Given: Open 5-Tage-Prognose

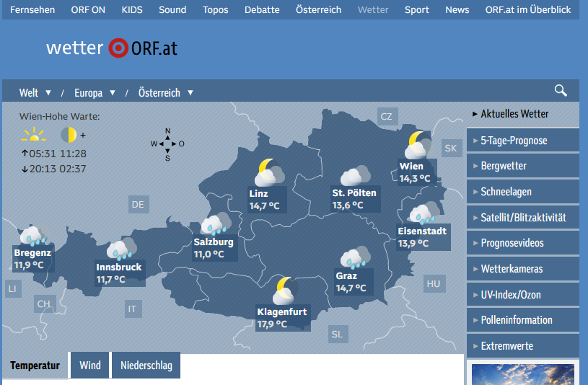Looking at the screenshot, I should click(x=523, y=141).
